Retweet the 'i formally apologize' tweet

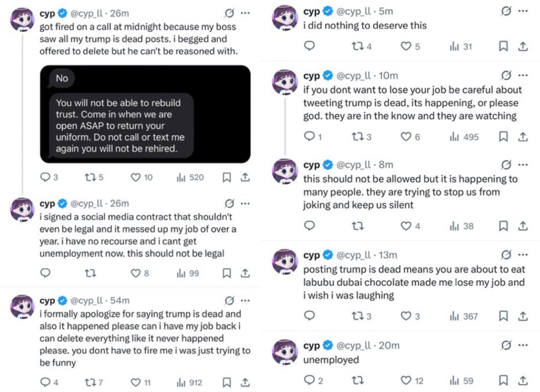click(x=94, y=382)
